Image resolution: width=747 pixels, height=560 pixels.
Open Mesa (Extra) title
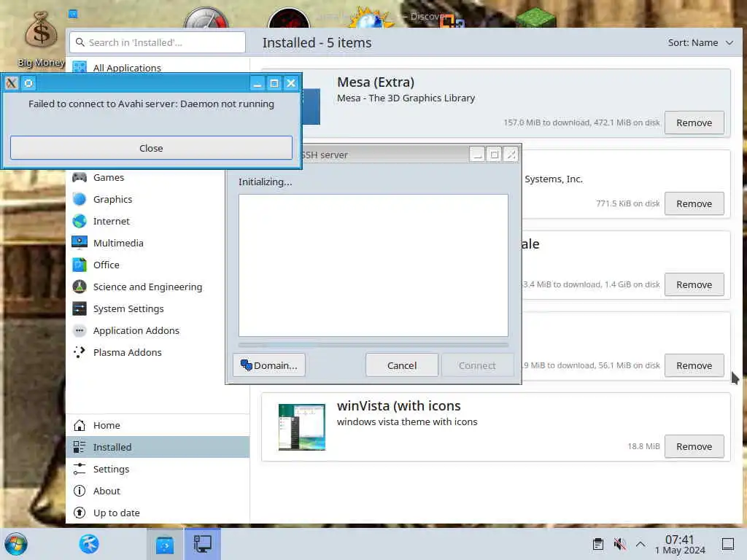pyautogui.click(x=376, y=82)
